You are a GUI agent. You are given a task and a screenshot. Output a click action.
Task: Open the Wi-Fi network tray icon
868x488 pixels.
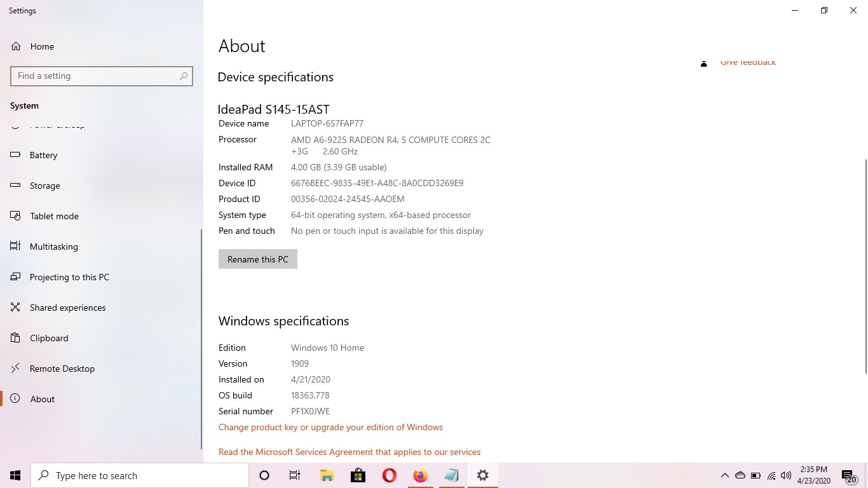coord(771,475)
